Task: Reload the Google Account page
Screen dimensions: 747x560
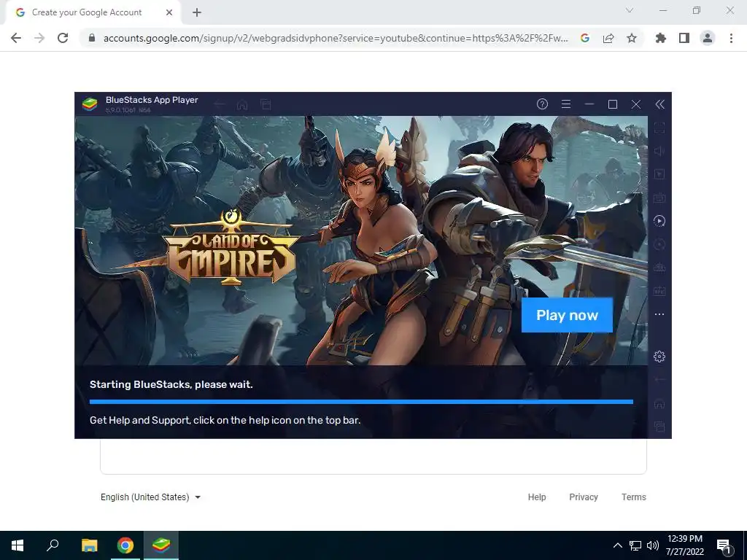Action: pyautogui.click(x=63, y=38)
